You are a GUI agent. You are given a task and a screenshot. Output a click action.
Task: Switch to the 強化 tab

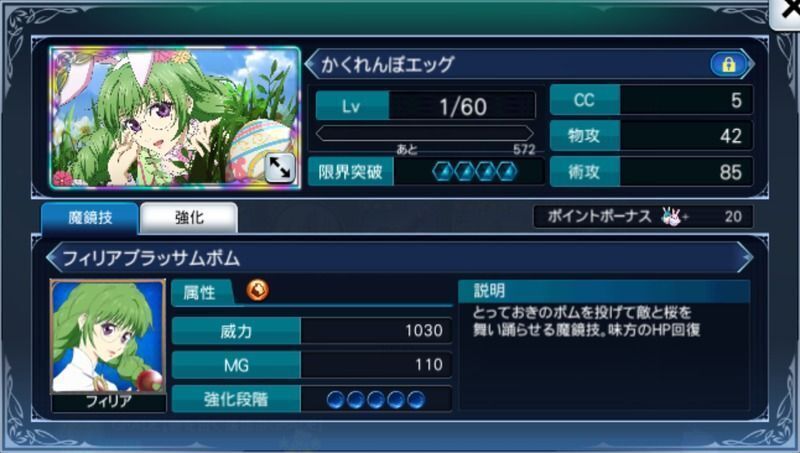click(189, 218)
